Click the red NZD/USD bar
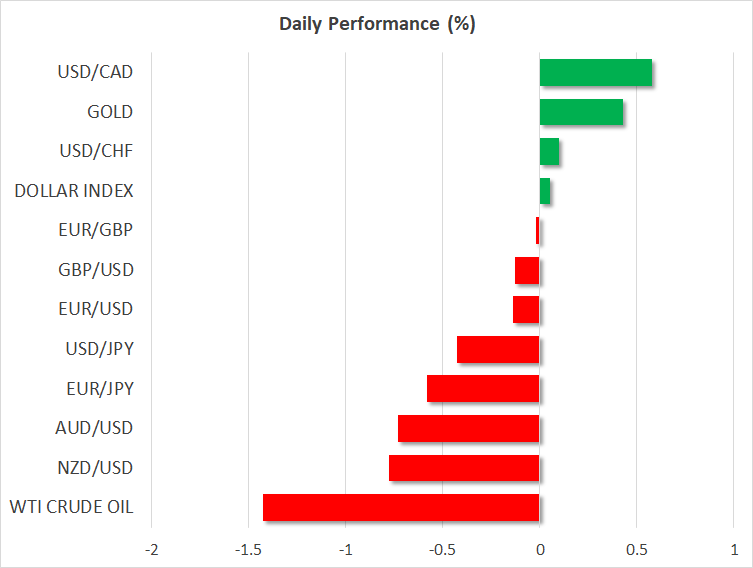Viewport: 753px width, 568px height. tap(464, 468)
